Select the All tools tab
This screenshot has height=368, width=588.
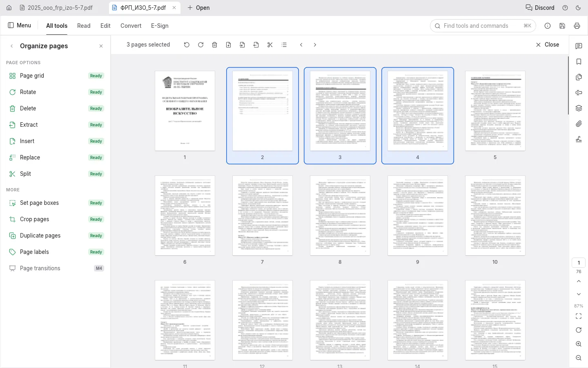pyautogui.click(x=57, y=26)
